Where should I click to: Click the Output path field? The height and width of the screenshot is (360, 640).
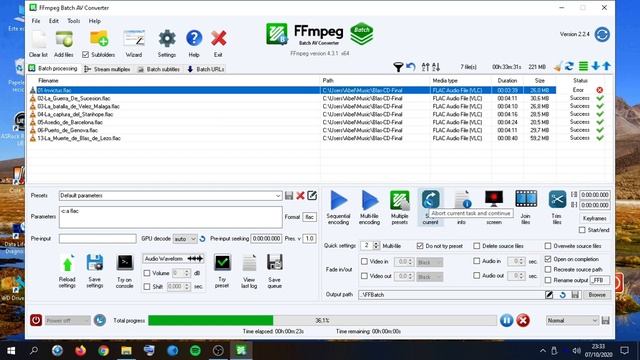(451, 295)
